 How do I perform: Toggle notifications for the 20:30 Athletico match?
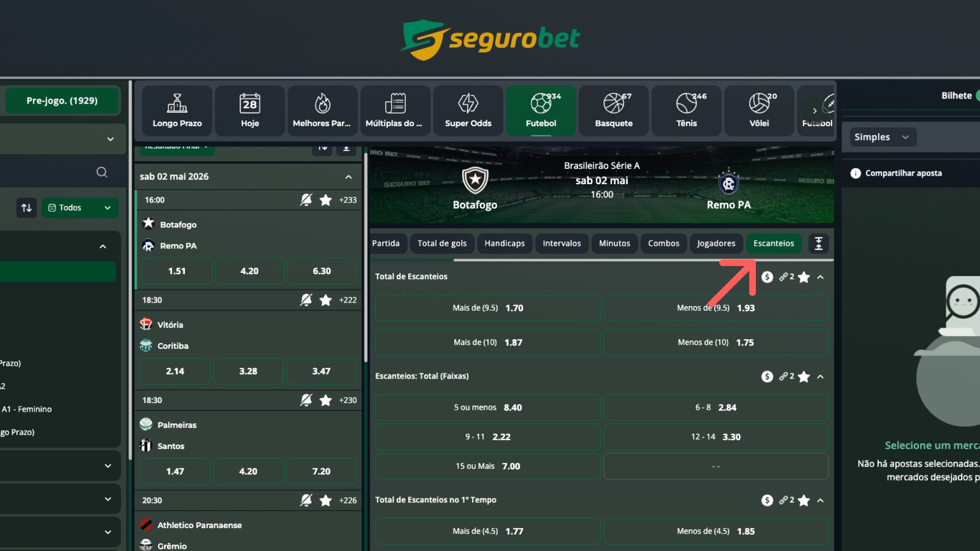pyautogui.click(x=306, y=500)
